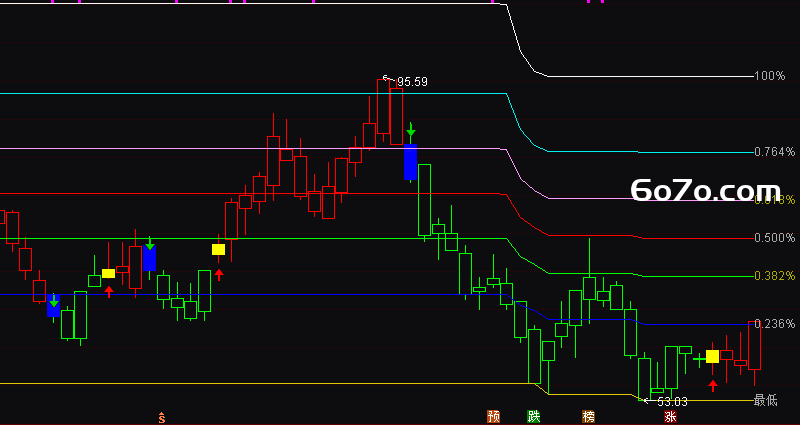Select the yellow buy square near 53.03 low
This screenshot has height=425, width=800.
pyautogui.click(x=712, y=356)
